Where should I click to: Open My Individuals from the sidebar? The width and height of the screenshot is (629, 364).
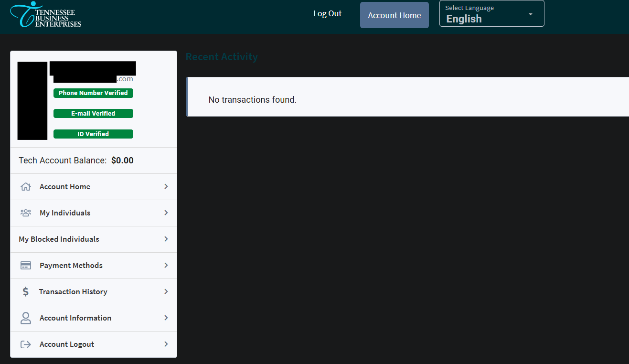pyautogui.click(x=65, y=213)
